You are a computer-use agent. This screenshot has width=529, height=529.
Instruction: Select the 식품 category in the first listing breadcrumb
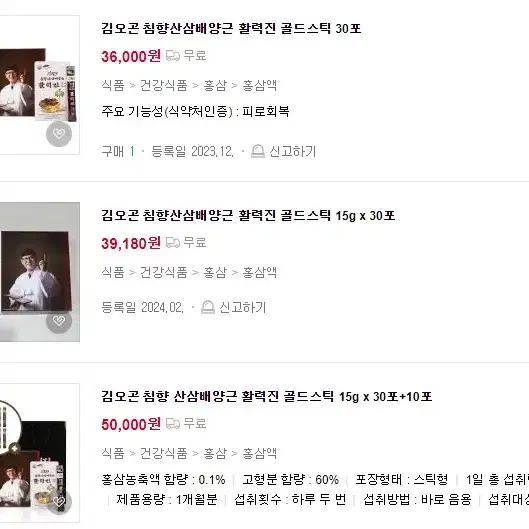click(113, 85)
